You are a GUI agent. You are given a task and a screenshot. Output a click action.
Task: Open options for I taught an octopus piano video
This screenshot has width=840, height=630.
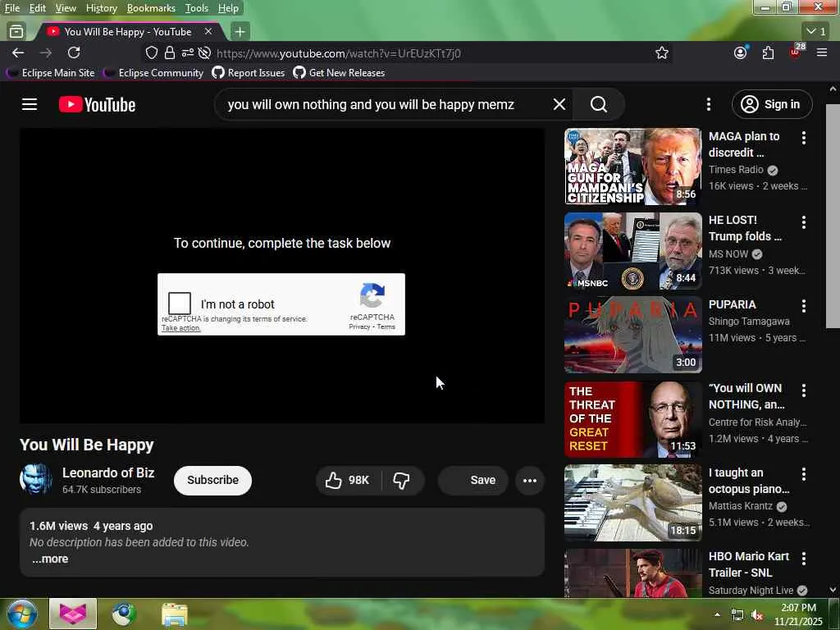pos(804,474)
